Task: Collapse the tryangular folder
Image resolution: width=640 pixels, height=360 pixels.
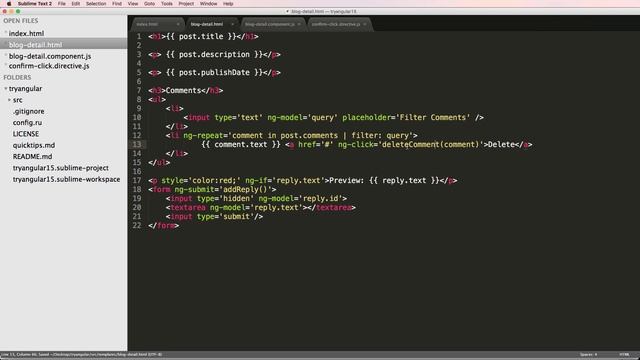Action: click(x=6, y=89)
